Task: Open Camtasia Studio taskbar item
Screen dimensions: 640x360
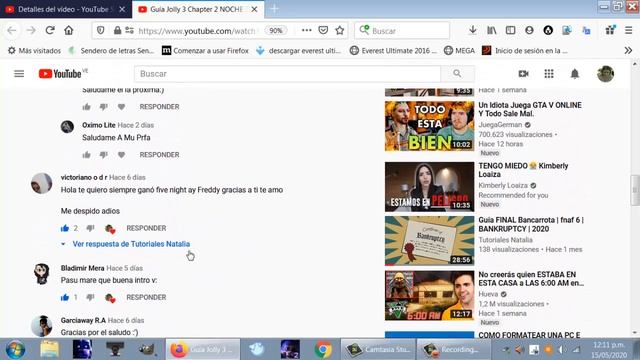Action: click(378, 350)
